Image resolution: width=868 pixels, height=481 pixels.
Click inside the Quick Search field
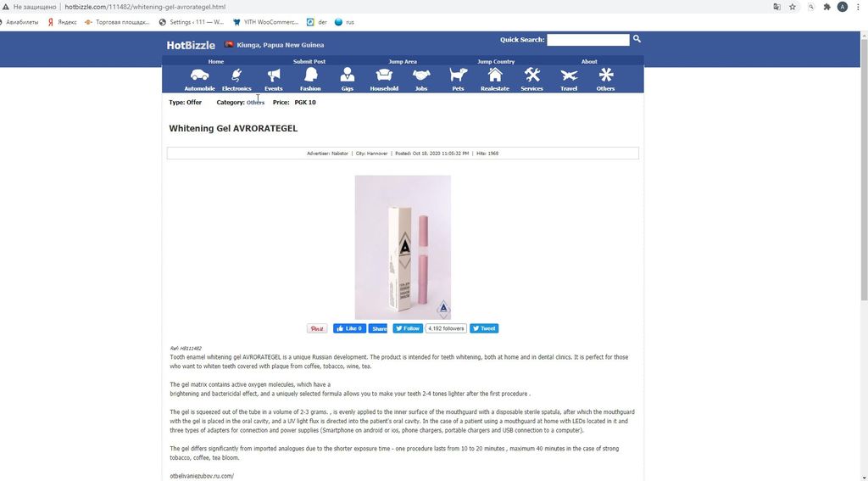pos(588,39)
